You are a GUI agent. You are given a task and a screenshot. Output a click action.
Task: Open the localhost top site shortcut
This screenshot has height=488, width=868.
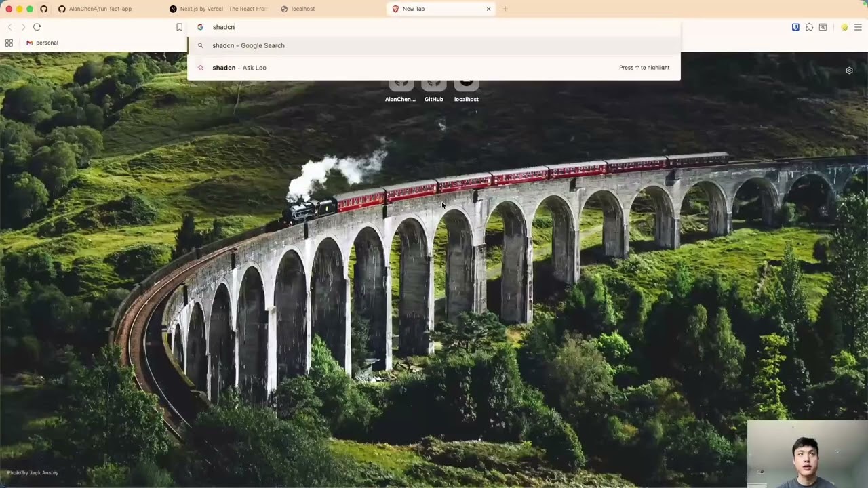click(x=466, y=90)
